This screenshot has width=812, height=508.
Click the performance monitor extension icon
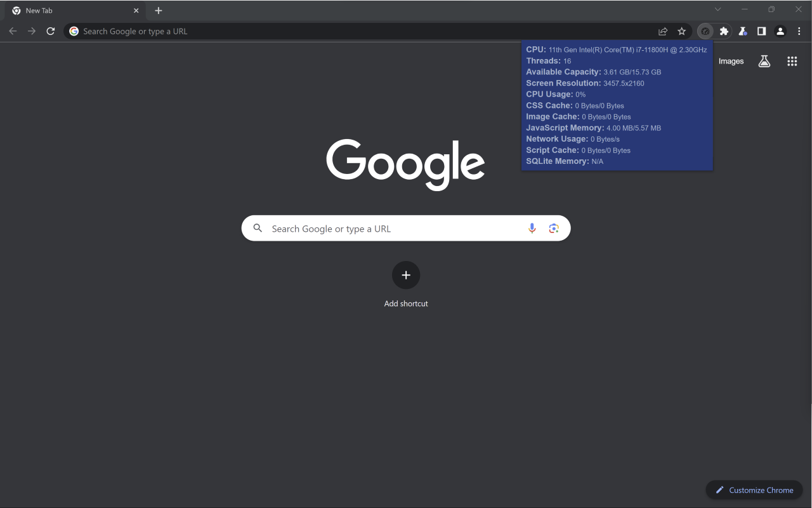705,30
